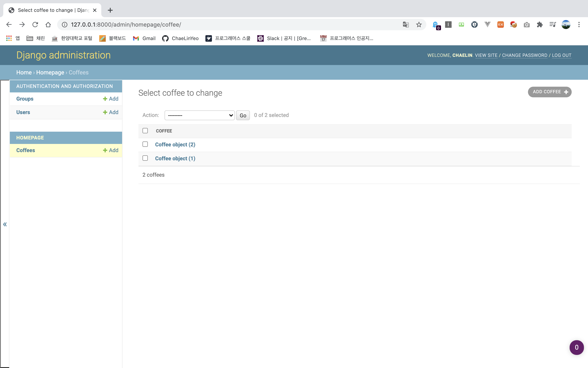Open Gmail bookmark
Image resolution: width=588 pixels, height=368 pixels.
(x=144, y=38)
